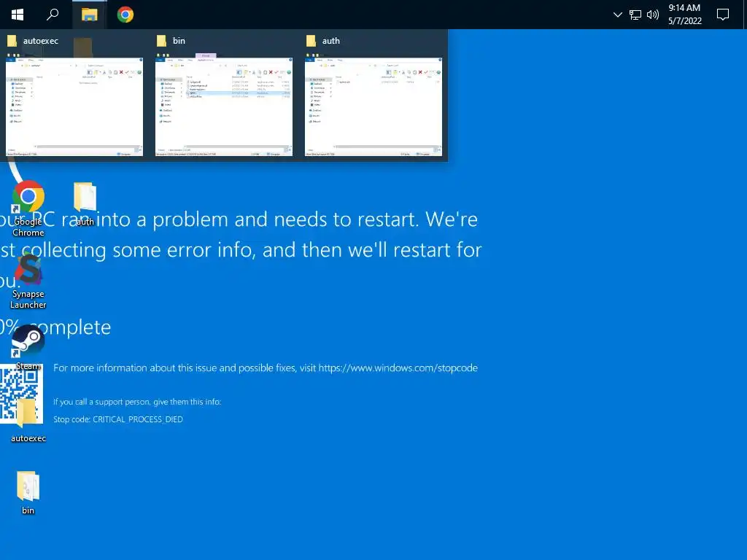Select the Synapse Launcher desktop icon
Viewport: 747px width, 560px height.
(28, 281)
